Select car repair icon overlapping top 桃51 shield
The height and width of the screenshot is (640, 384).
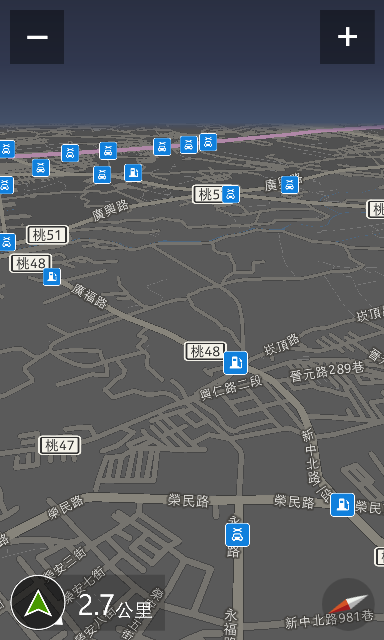(231, 194)
